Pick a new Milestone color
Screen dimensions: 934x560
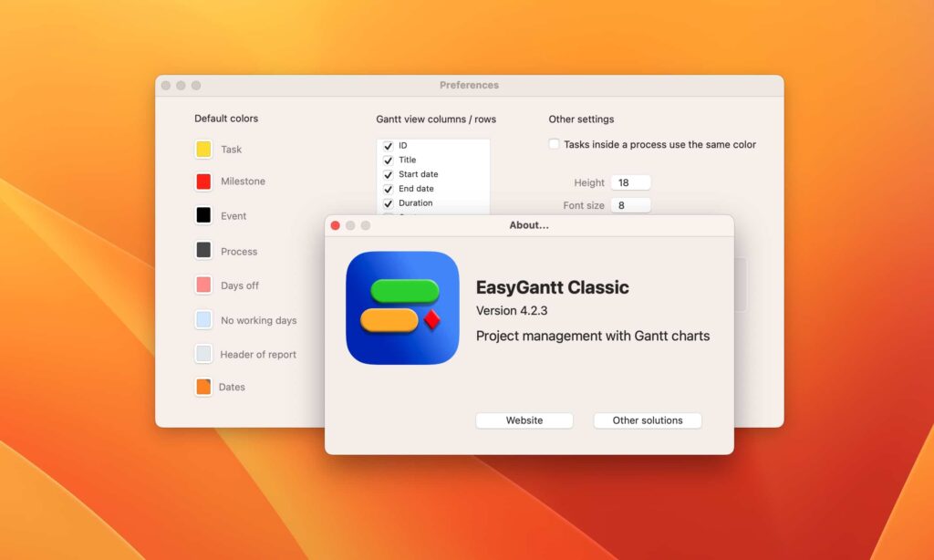(x=204, y=181)
